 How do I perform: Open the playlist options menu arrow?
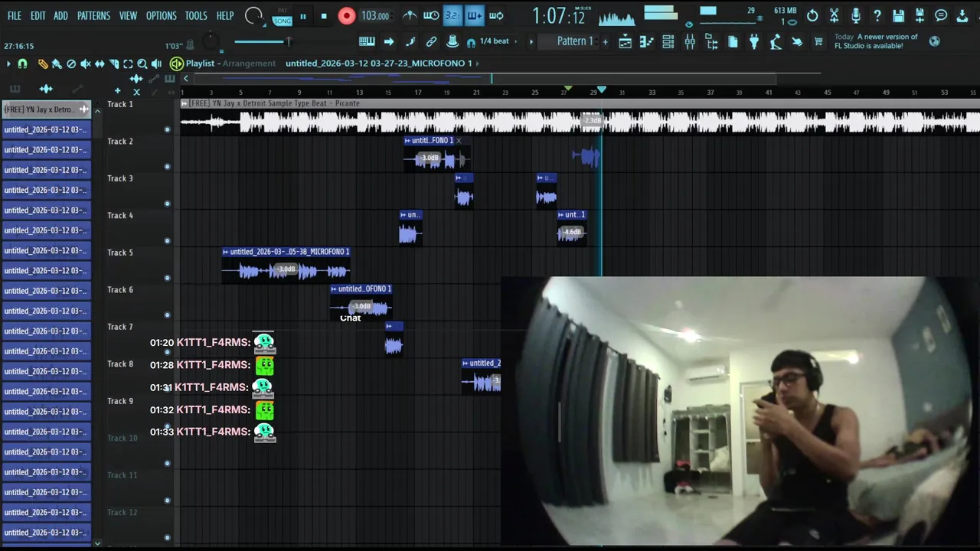click(x=8, y=64)
